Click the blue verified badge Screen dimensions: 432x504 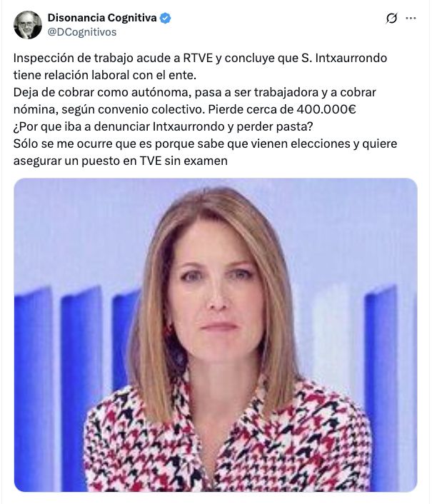pyautogui.click(x=165, y=18)
